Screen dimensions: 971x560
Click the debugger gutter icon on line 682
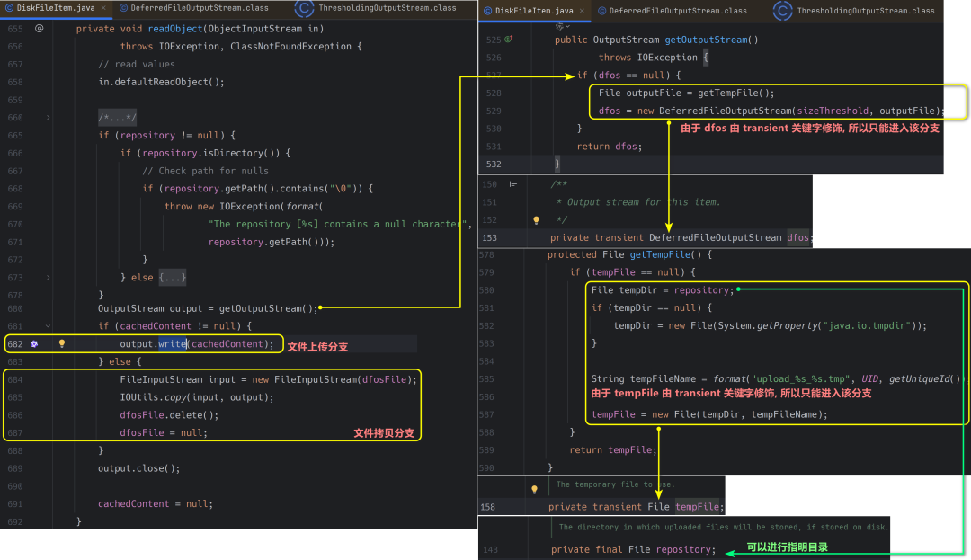[x=34, y=343]
